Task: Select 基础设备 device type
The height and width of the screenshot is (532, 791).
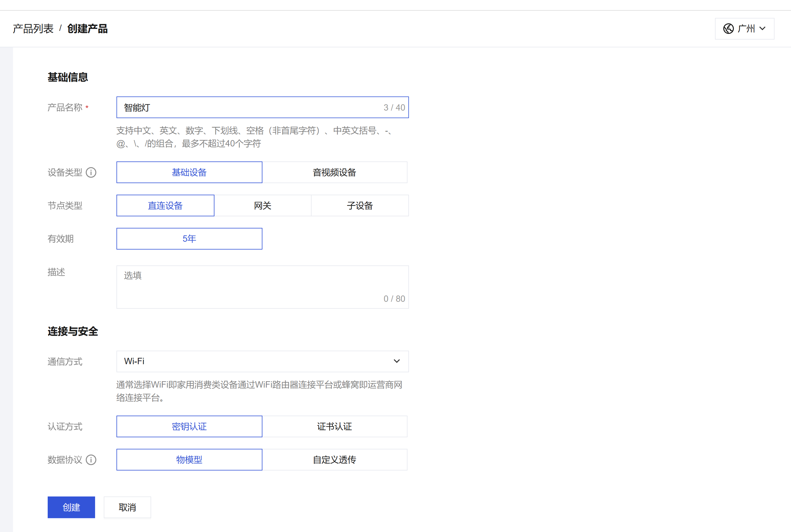Action: 189,172
